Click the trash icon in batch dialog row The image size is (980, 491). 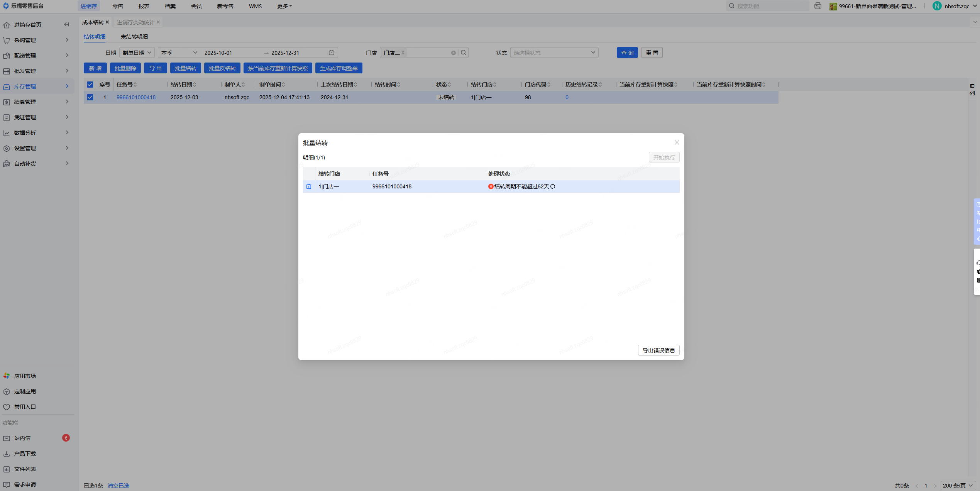pos(309,186)
